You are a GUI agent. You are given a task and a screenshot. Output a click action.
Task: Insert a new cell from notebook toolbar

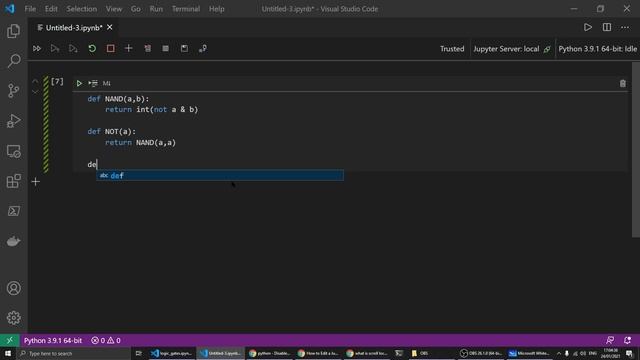point(129,49)
